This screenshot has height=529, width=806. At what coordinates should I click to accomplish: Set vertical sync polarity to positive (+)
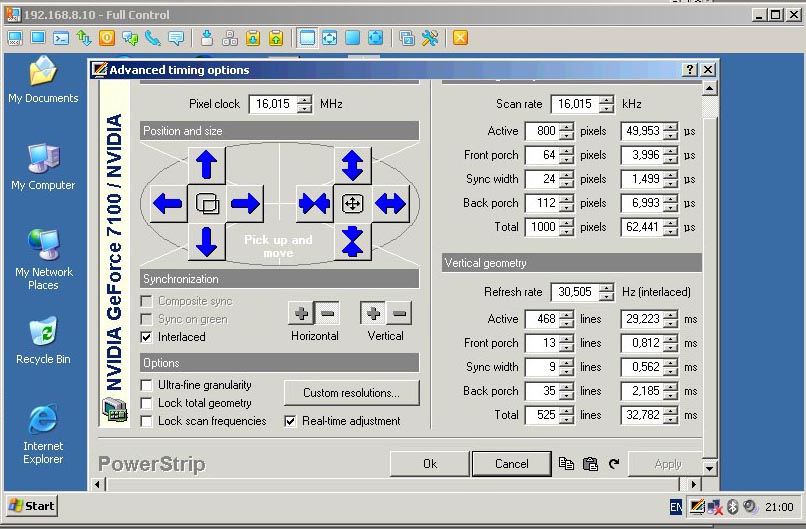(373, 313)
